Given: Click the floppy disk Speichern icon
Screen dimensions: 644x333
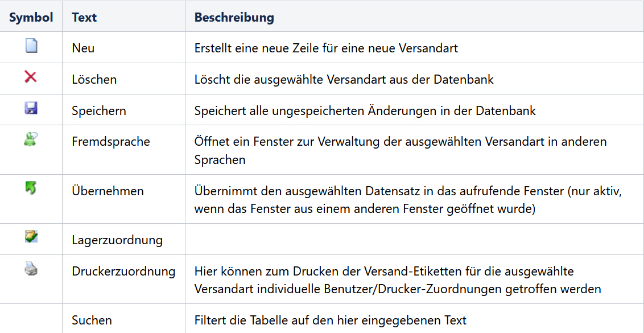Looking at the screenshot, I should 31,108.
